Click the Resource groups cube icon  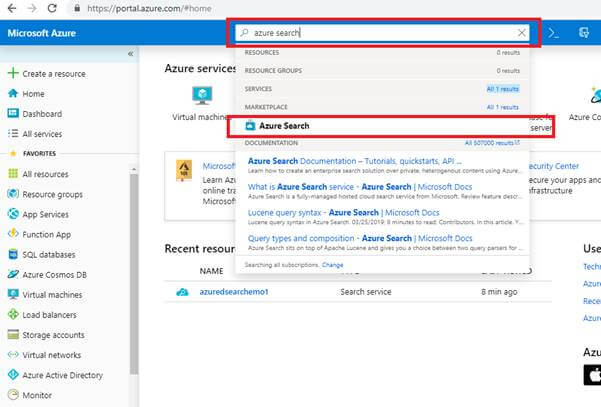(x=13, y=194)
